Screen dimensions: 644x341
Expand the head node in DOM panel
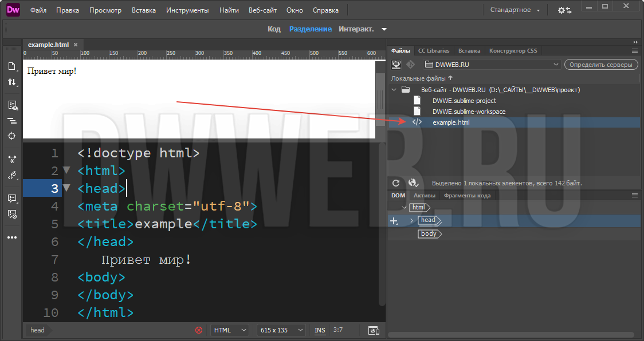411,220
